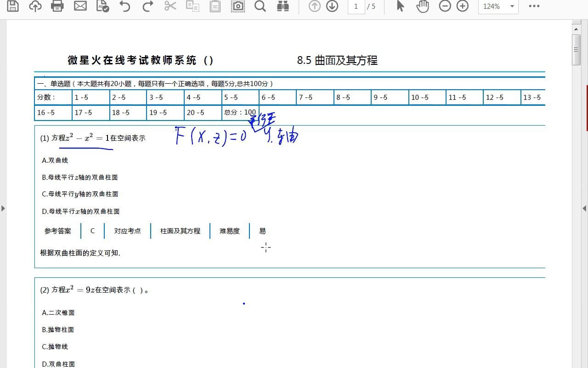Click the Paste clipboard icon
588x368 pixels.
pos(215,6)
